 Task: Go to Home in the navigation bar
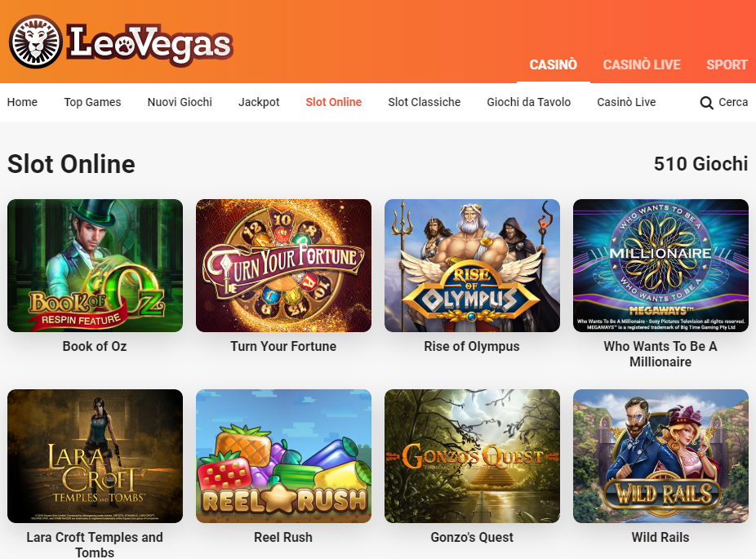(x=22, y=102)
